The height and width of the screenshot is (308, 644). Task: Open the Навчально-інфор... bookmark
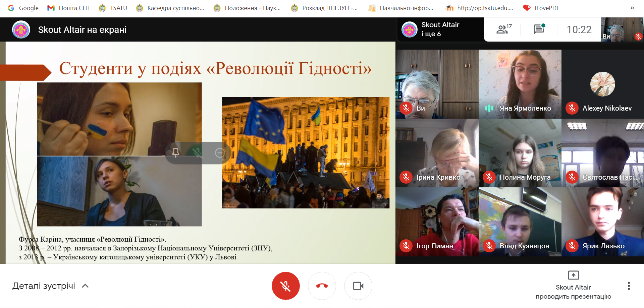coord(401,8)
